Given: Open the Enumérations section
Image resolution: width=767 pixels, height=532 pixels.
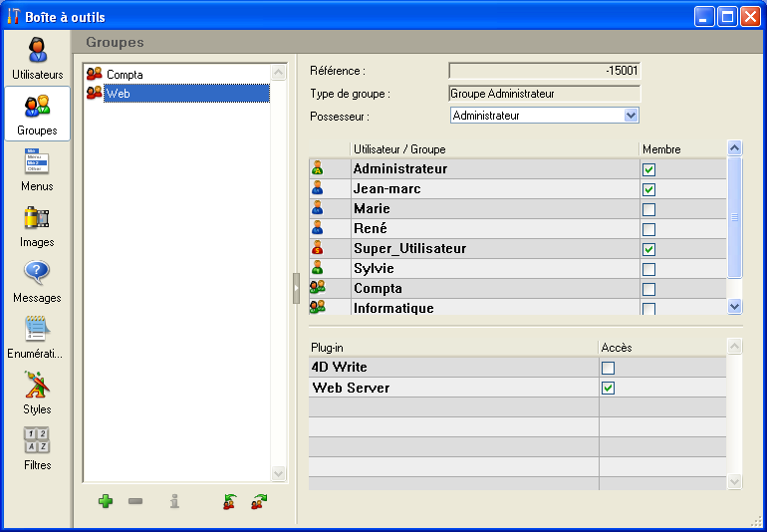Looking at the screenshot, I should pos(37,337).
